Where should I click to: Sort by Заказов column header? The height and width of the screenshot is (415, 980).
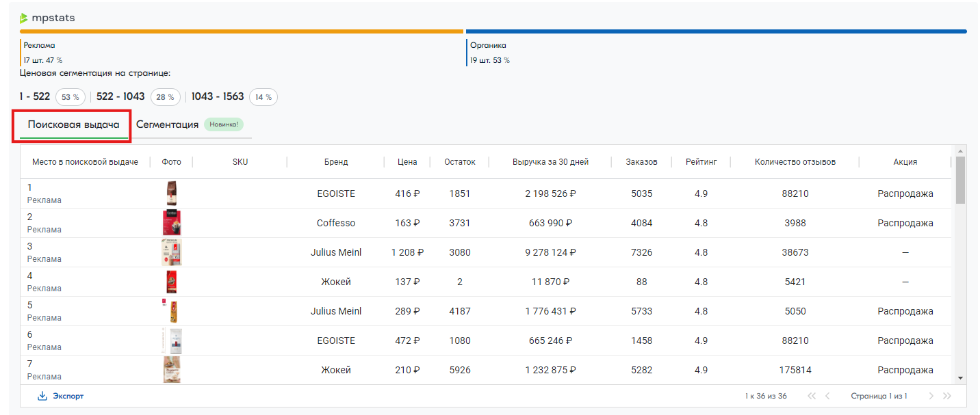tap(641, 162)
